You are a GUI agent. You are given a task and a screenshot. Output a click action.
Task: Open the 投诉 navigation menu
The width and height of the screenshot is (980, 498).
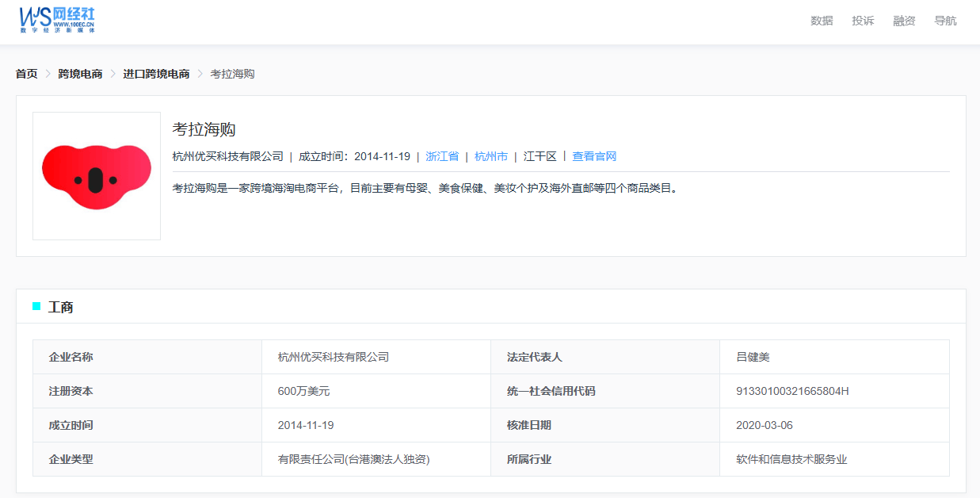tap(863, 21)
